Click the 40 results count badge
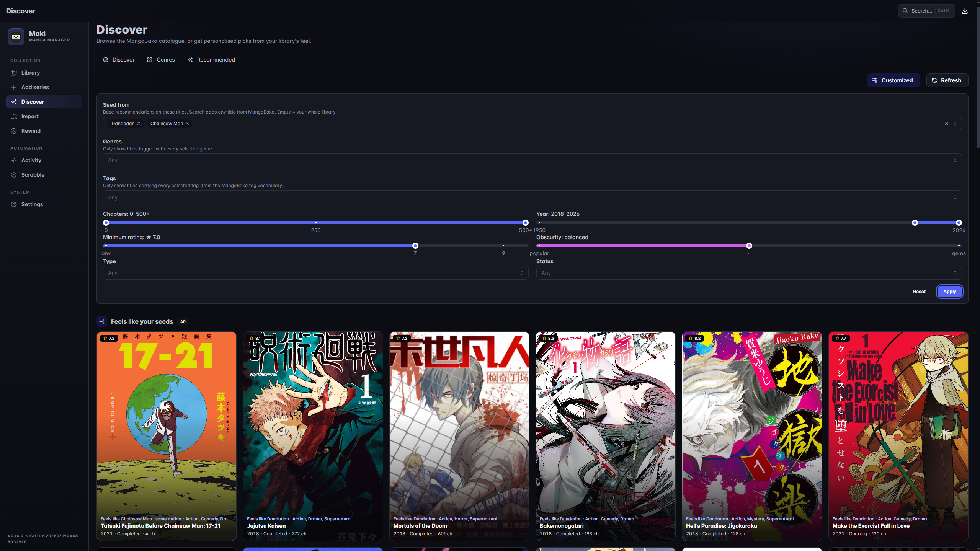The width and height of the screenshot is (980, 551). click(183, 322)
